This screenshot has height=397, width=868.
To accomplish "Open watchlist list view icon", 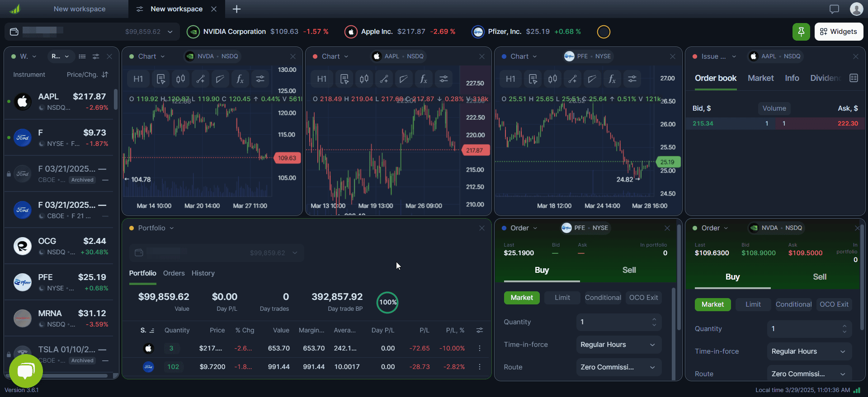I will (x=82, y=56).
